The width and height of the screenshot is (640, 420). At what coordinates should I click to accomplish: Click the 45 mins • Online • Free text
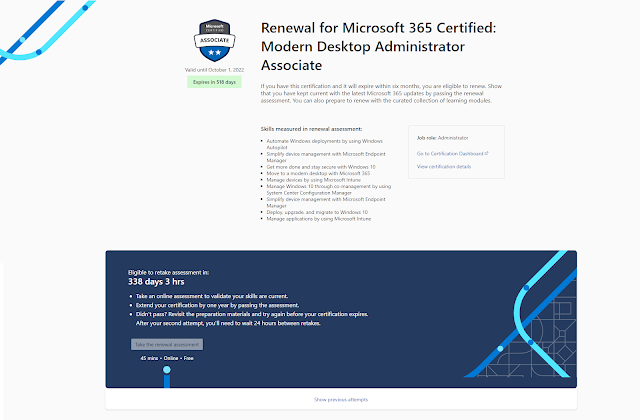(167, 358)
